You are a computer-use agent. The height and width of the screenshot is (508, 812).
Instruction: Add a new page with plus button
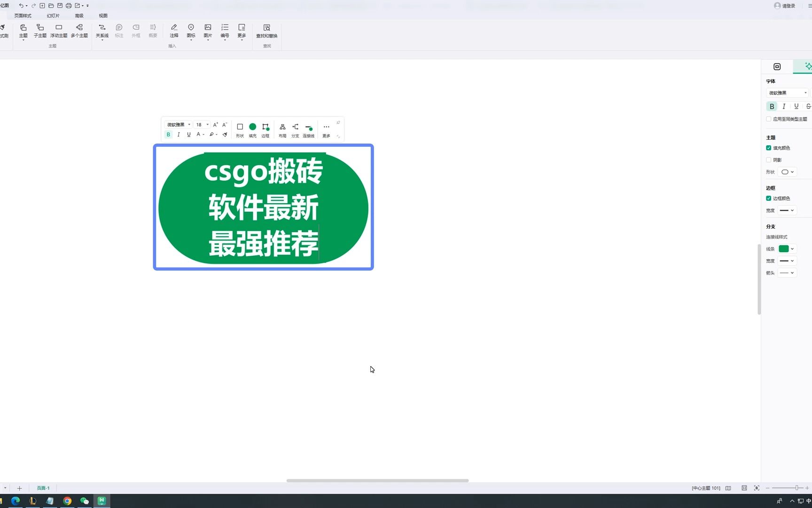pyautogui.click(x=19, y=488)
